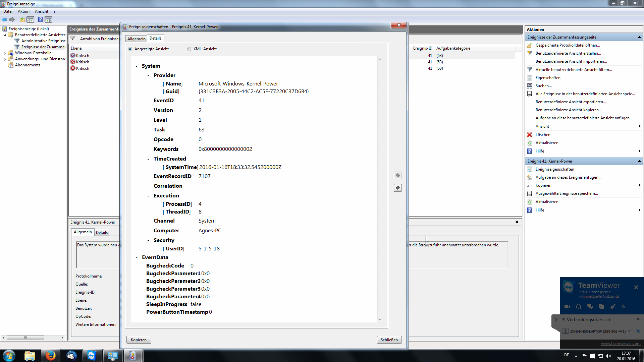Viewport: 644px width, 362px height.
Task: Click the forward arrow in toolbar
Action: pos(12,19)
